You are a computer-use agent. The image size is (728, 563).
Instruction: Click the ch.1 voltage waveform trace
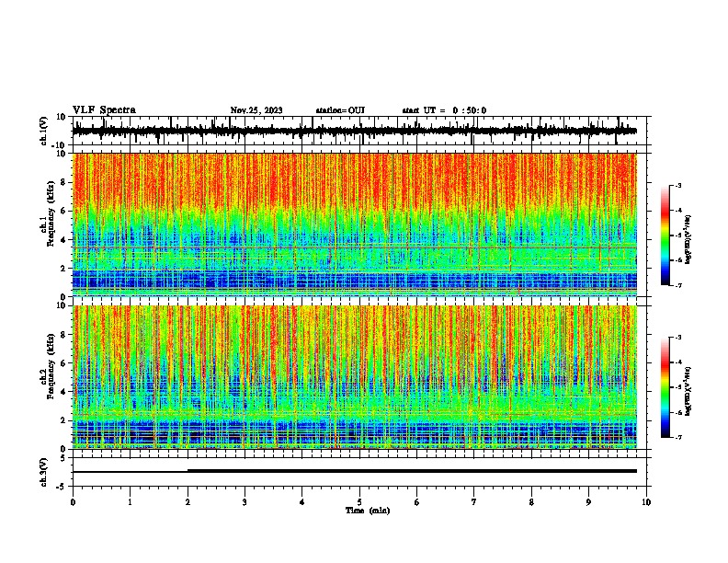pyautogui.click(x=355, y=131)
